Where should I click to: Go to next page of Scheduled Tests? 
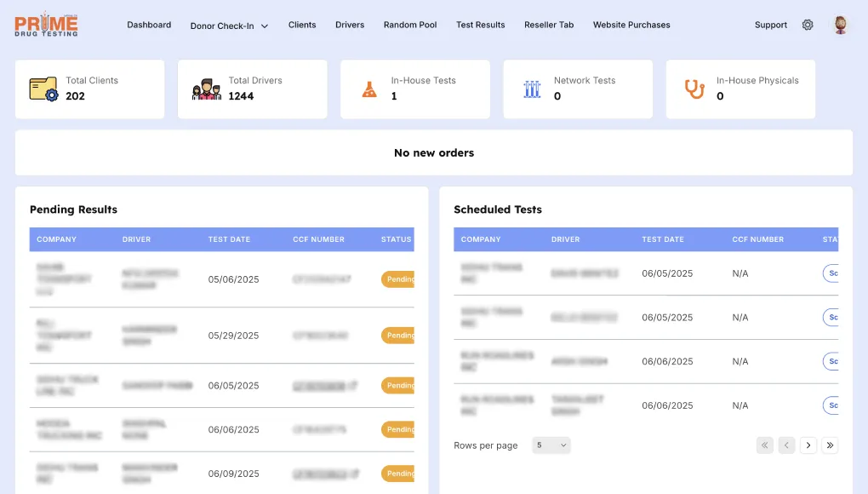(808, 445)
